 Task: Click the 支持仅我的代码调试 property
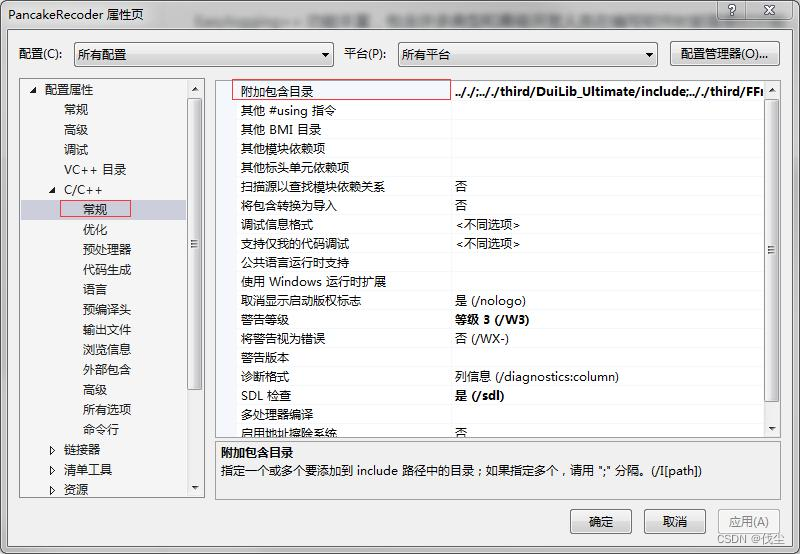(295, 244)
